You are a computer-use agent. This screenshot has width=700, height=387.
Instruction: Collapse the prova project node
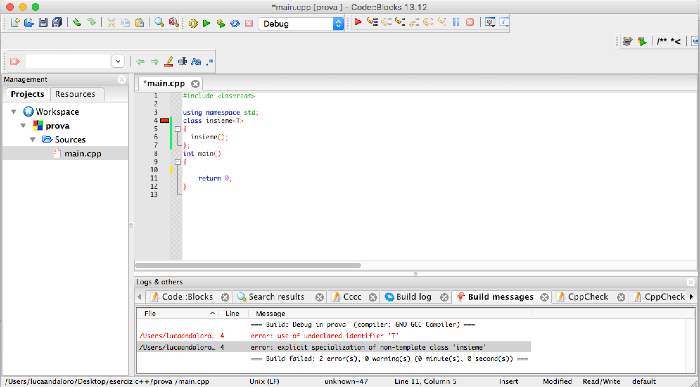(23, 126)
